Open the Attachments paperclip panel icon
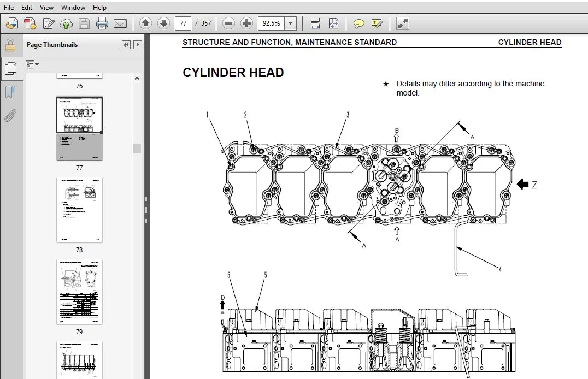588x379 pixels. (10, 116)
